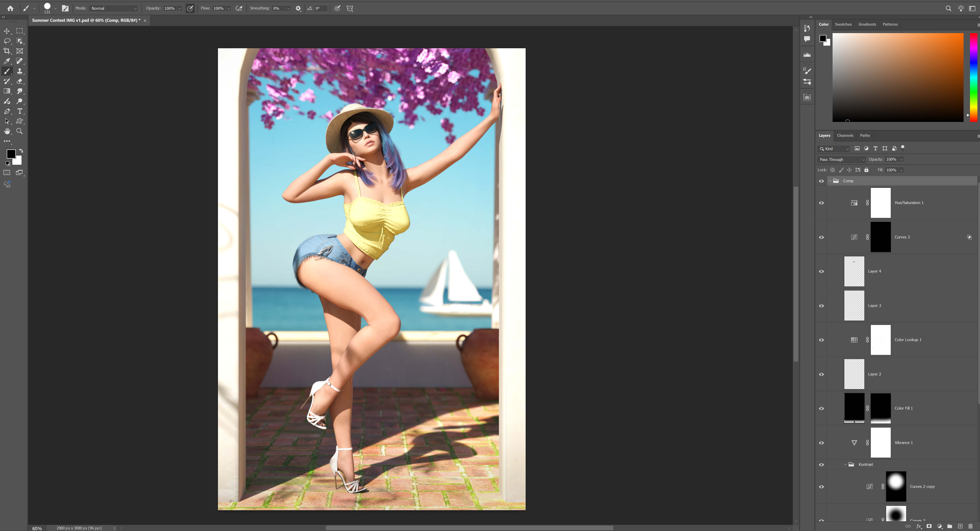Select the Hand tool

[7, 131]
